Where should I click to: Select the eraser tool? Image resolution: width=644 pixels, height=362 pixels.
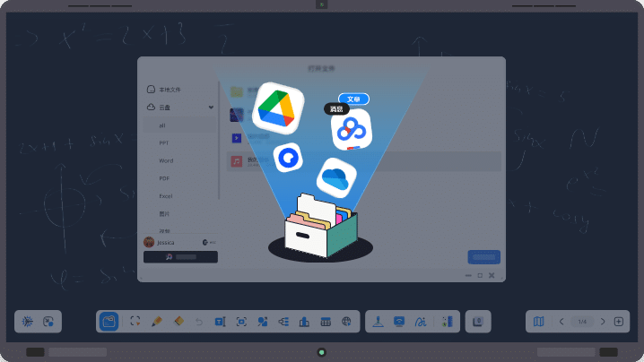(178, 321)
